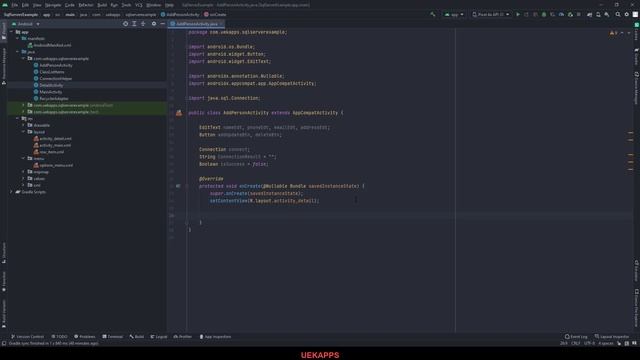Open the Navigate menu
640x360 pixels.
click(x=53, y=5)
